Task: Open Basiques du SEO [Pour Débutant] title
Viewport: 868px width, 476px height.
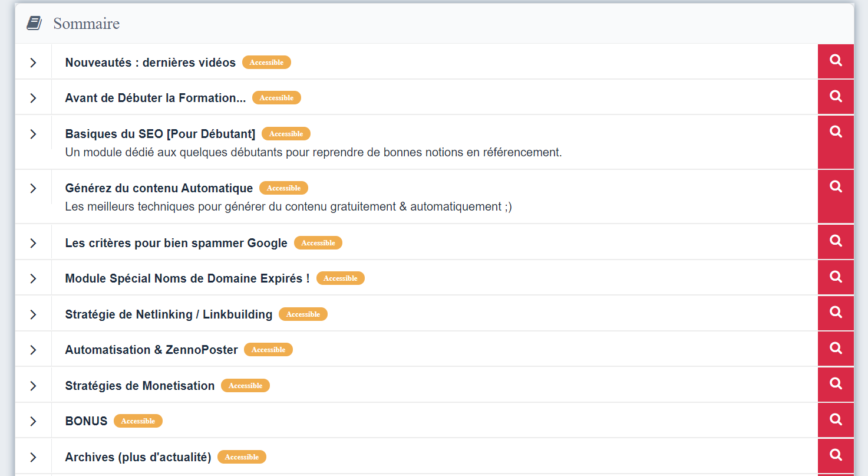Action: point(160,134)
